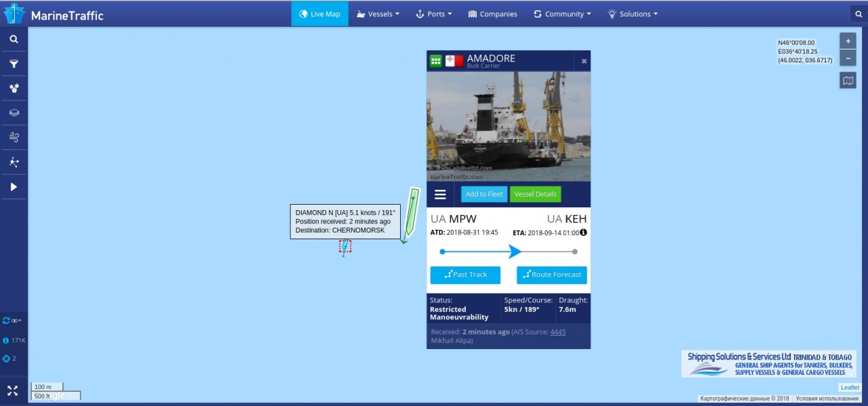
Task: Expand the Community menu
Action: [x=562, y=14]
